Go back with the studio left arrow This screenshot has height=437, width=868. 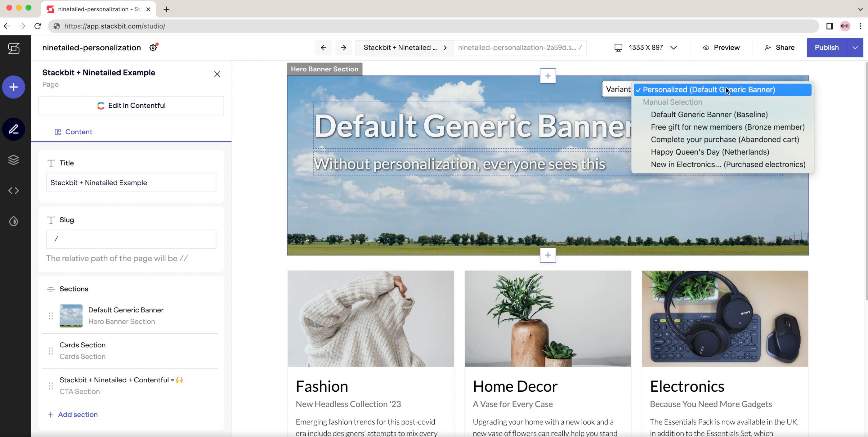pyautogui.click(x=323, y=47)
